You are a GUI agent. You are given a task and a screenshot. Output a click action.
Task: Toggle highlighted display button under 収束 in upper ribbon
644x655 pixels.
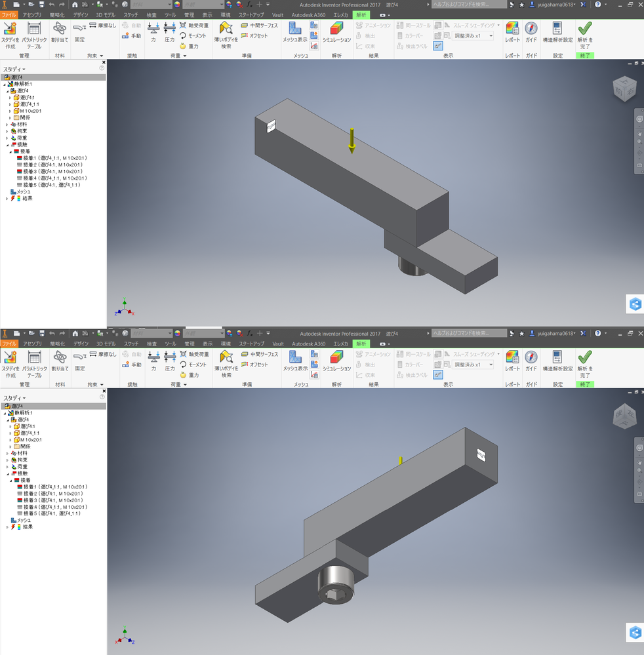coord(438,46)
